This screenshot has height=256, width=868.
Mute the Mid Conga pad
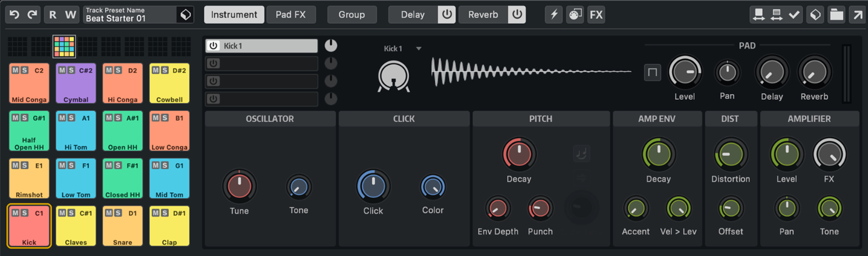pos(15,70)
